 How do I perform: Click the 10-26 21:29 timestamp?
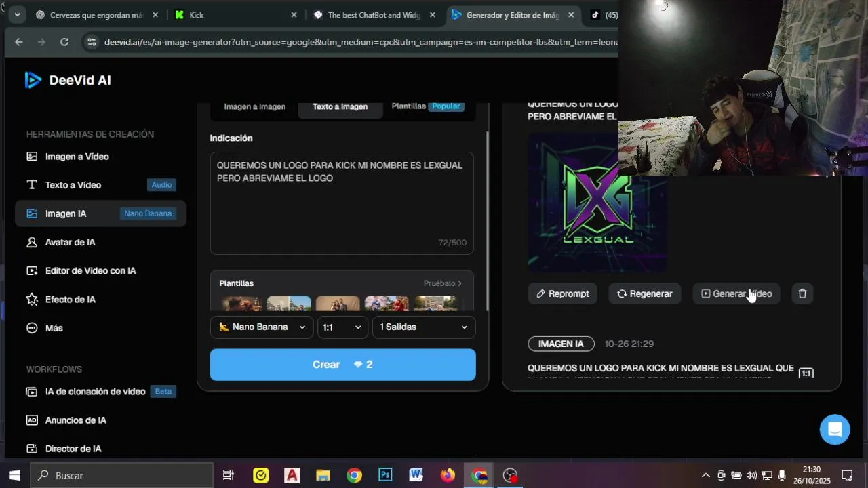[629, 344]
